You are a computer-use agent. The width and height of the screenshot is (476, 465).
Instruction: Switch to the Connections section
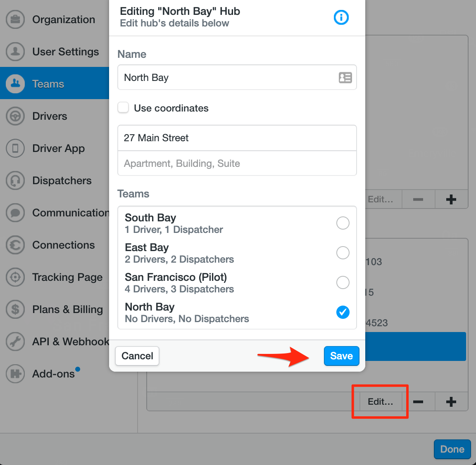tap(55, 245)
